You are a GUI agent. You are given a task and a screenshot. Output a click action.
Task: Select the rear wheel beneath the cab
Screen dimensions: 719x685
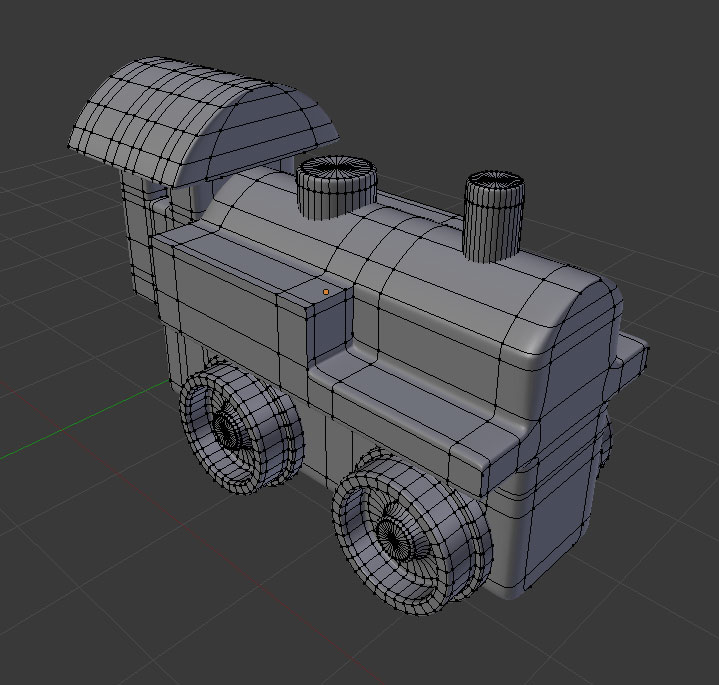click(x=240, y=429)
